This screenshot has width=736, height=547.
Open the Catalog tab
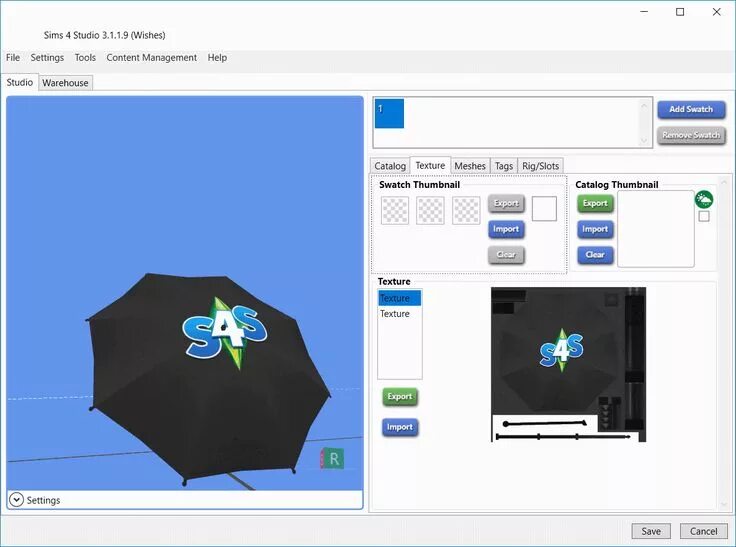click(390, 166)
